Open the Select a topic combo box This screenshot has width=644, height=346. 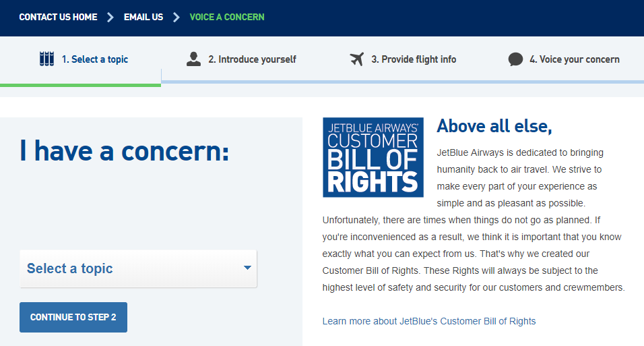point(138,268)
